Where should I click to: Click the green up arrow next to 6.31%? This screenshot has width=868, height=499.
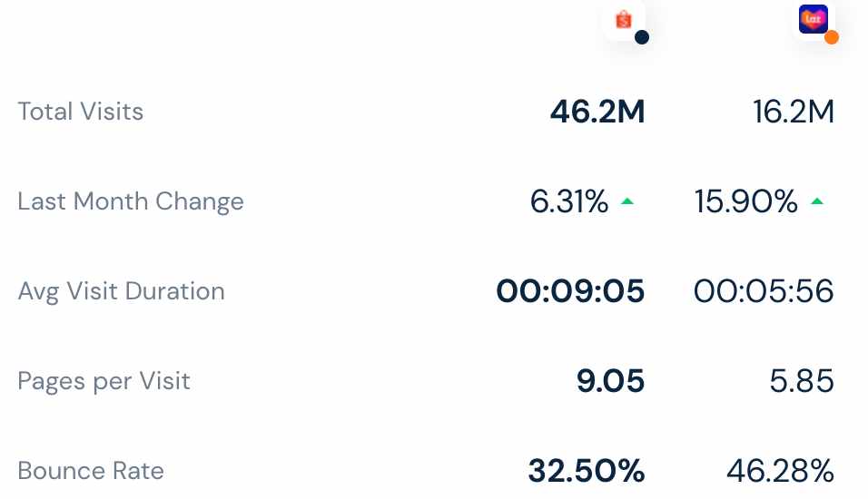627,201
